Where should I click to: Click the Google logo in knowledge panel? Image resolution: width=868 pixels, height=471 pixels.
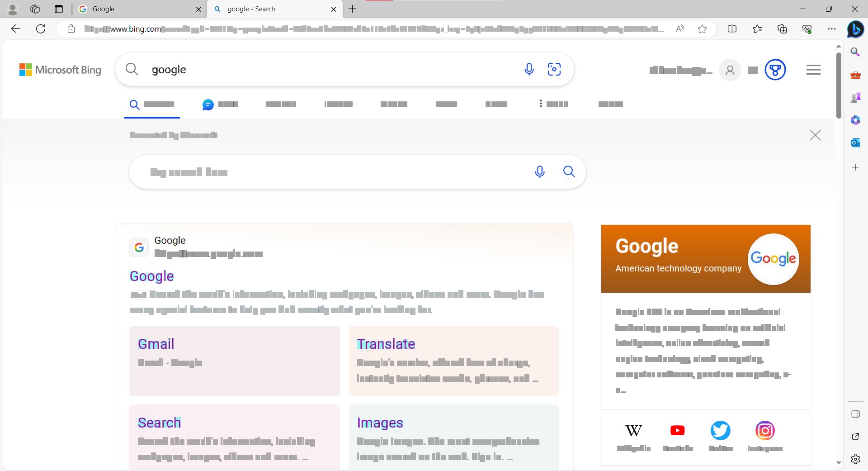pyautogui.click(x=773, y=259)
